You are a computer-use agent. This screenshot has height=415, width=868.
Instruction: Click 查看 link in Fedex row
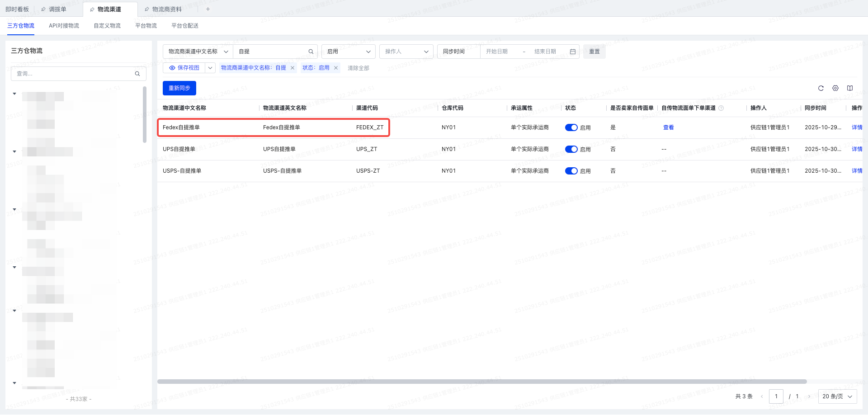[x=668, y=127]
